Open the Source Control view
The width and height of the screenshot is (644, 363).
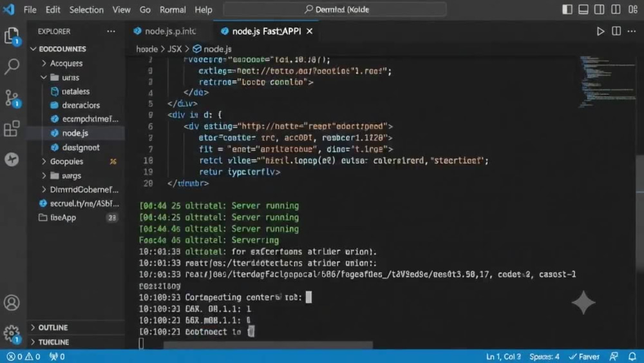[12, 98]
